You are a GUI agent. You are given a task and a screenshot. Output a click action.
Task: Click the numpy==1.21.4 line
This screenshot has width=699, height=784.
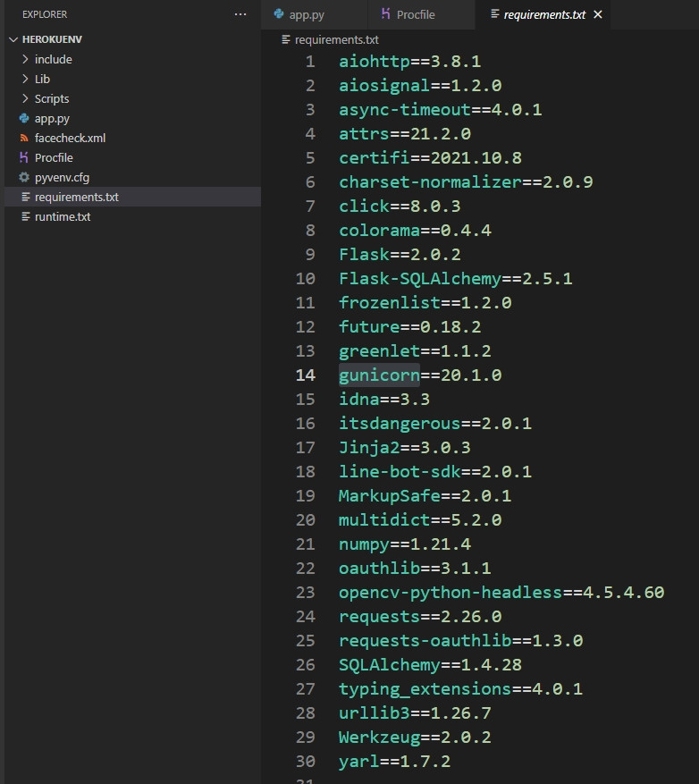click(405, 544)
